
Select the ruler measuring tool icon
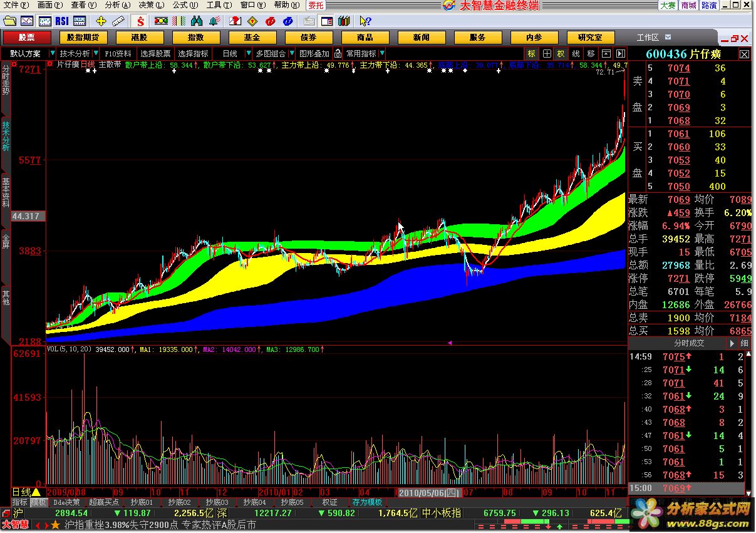(x=118, y=21)
